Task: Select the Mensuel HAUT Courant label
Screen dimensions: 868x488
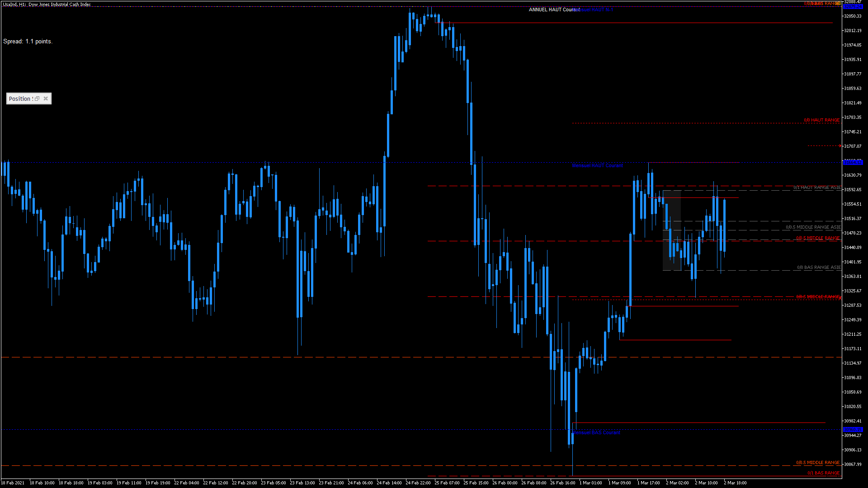Action: click(597, 165)
